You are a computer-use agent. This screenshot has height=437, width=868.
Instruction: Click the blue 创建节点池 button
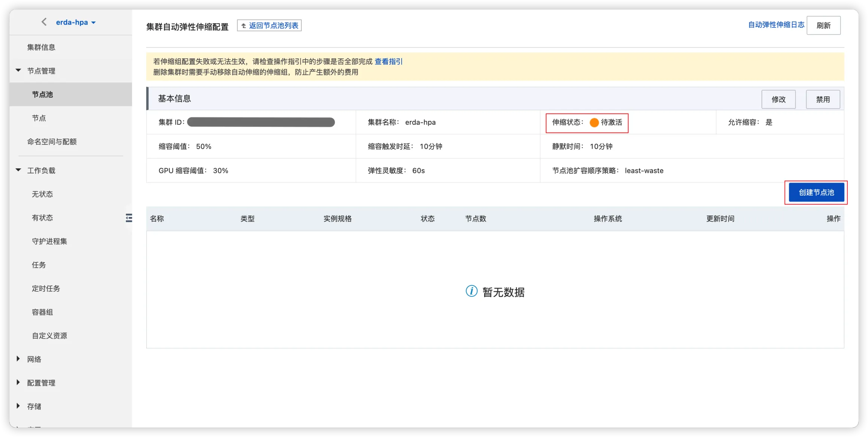coord(816,193)
